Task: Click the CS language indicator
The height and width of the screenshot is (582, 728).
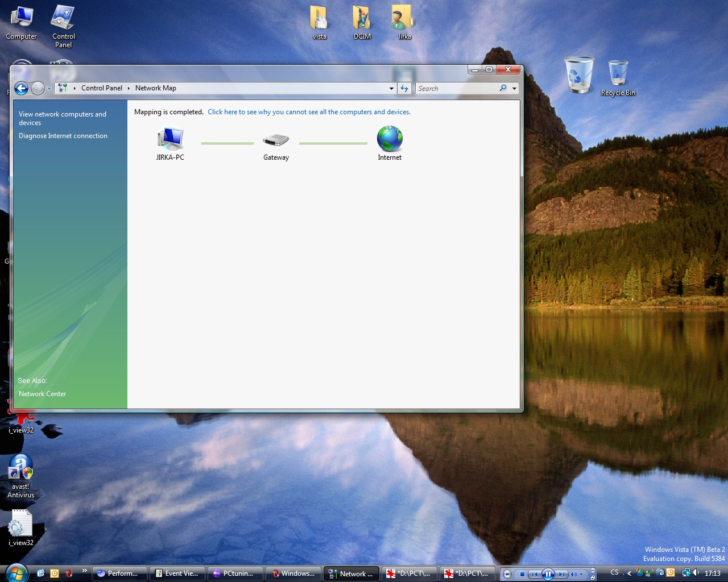Action: 614,573
